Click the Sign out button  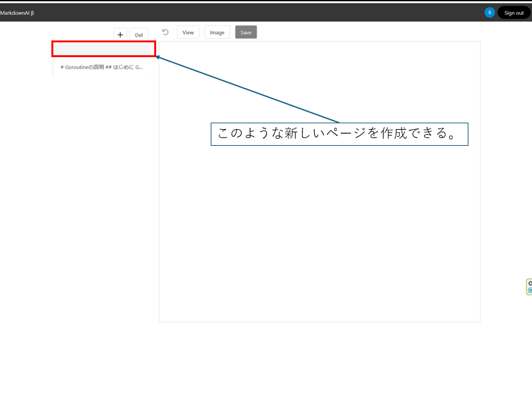pos(513,13)
